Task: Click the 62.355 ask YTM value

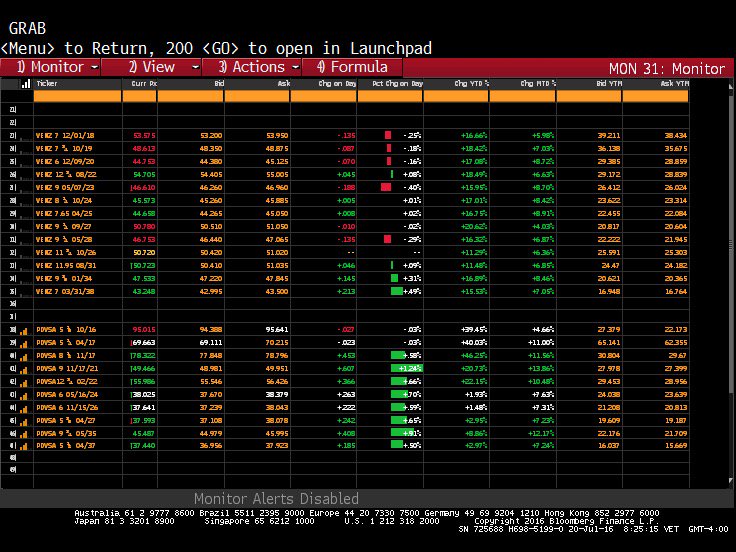Action: (676, 343)
